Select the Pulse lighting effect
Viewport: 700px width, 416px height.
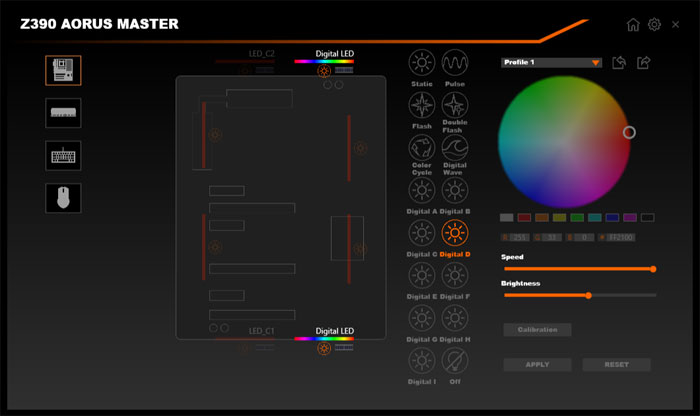[454, 62]
